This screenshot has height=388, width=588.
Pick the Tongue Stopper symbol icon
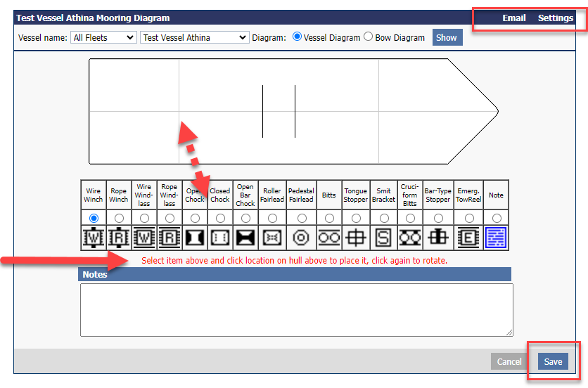[355, 238]
